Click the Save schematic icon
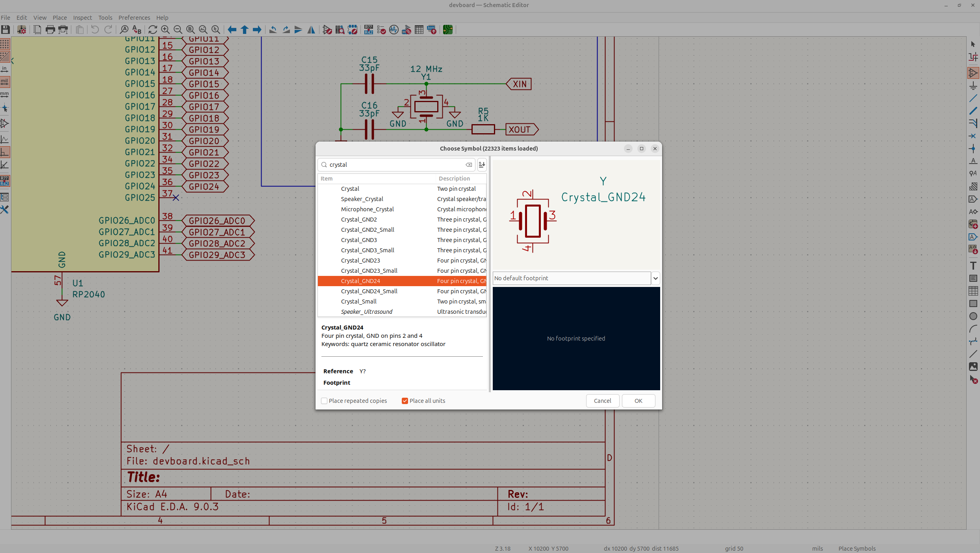Screen dimensions: 980x553 click(6, 30)
